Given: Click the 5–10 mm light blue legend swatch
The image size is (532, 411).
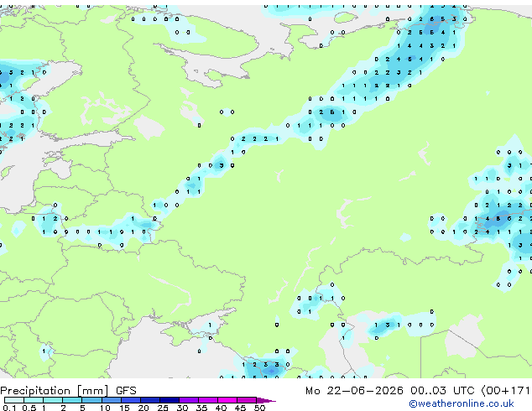Looking at the screenshot, I should coord(91,400).
